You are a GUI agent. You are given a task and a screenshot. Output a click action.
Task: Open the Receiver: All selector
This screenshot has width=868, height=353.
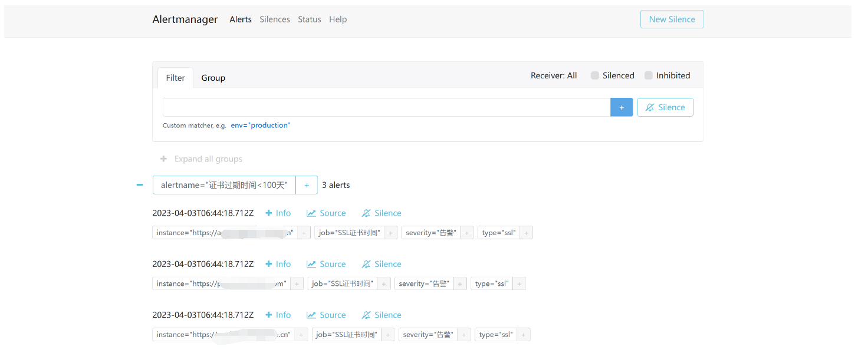tap(554, 75)
